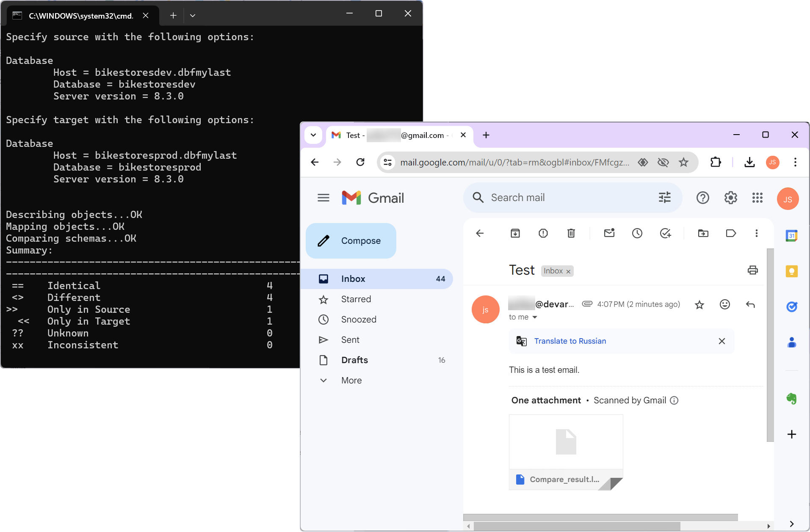810x532 pixels.
Task: Expand More labels in Gmail sidebar
Action: point(377,380)
